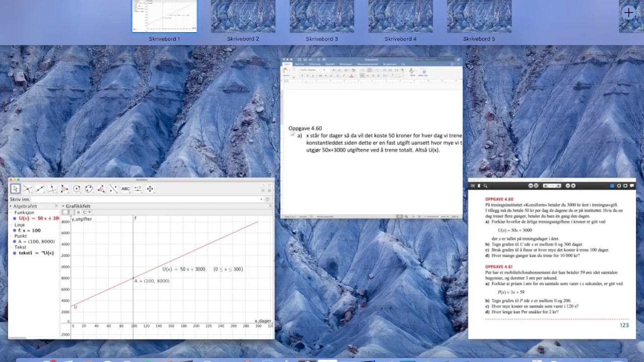Collapse the Tekst group in Algebrafelt
Screen dimensions: 644x362
pos(11,247)
